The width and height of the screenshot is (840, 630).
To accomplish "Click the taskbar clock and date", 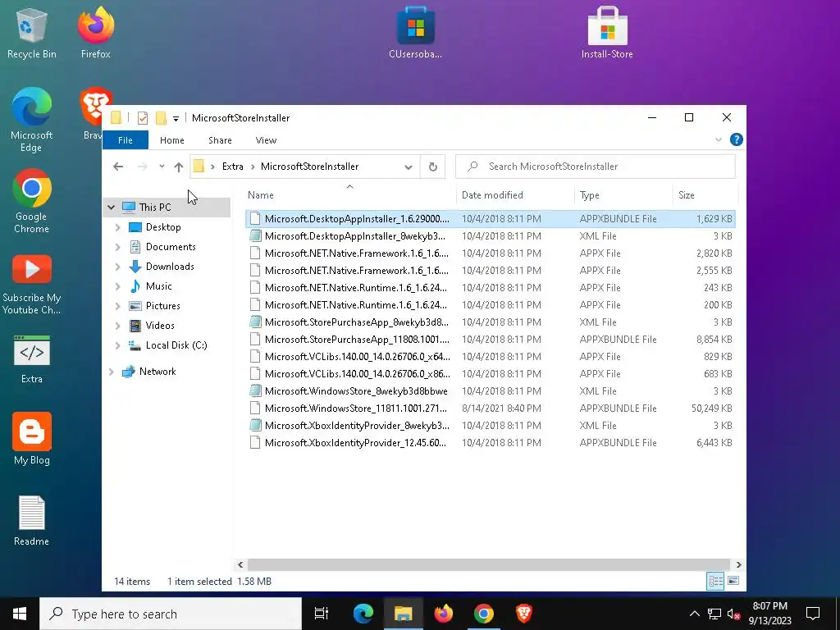I will pyautogui.click(x=769, y=614).
